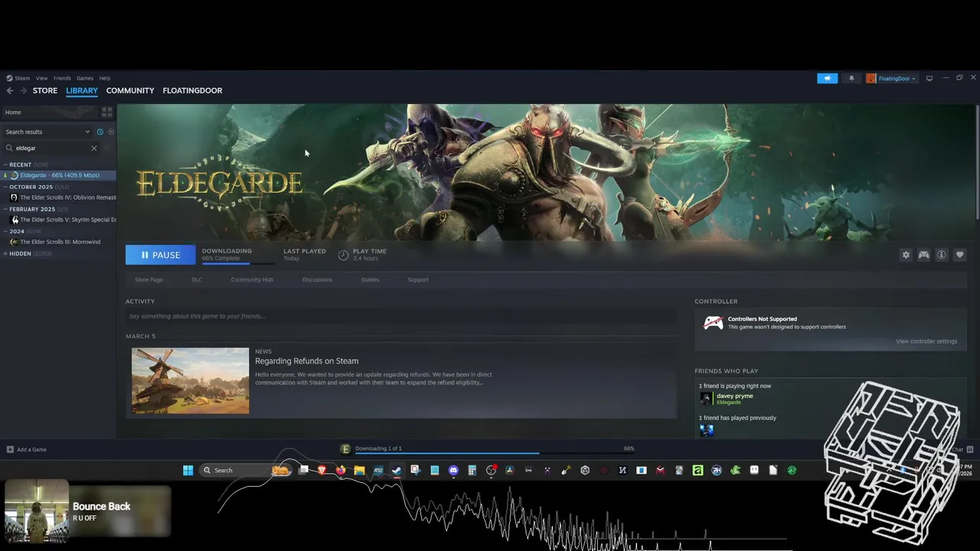This screenshot has height=551, width=980.
Task: Open the Help menu
Action: (x=105, y=78)
